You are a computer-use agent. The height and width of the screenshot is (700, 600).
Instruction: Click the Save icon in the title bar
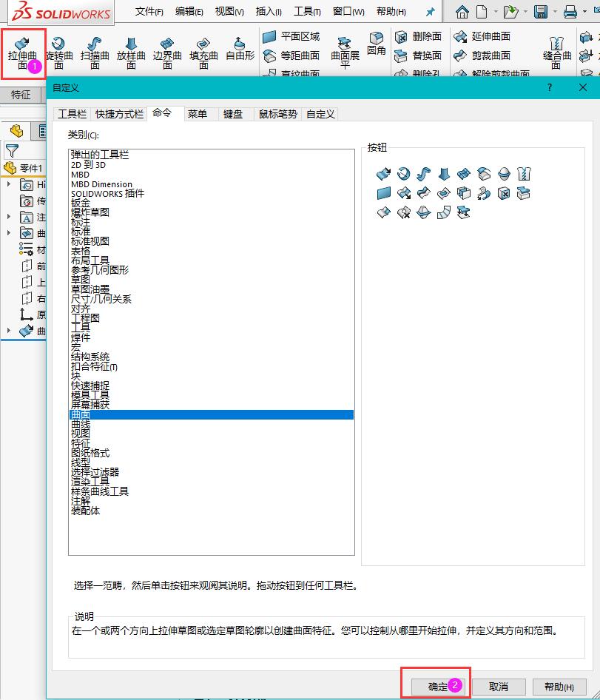pyautogui.click(x=541, y=11)
